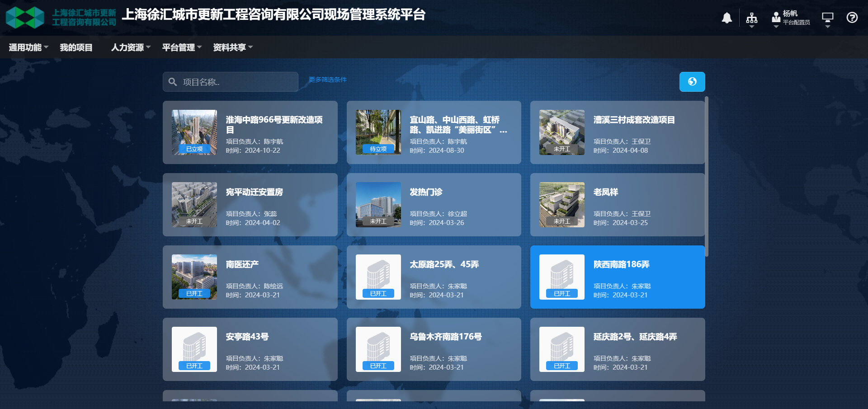The image size is (868, 409).
Task: Click the 已立项 status badge on 淮海中路966号
Action: (194, 149)
